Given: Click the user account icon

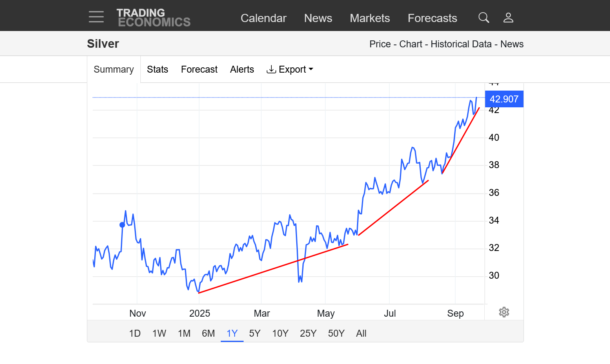Looking at the screenshot, I should 508,18.
